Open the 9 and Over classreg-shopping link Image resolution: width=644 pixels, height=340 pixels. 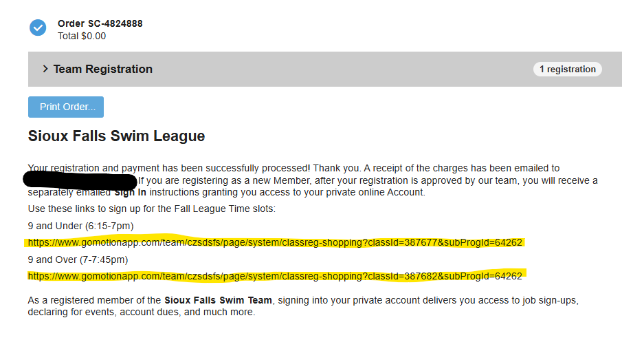pos(275,276)
